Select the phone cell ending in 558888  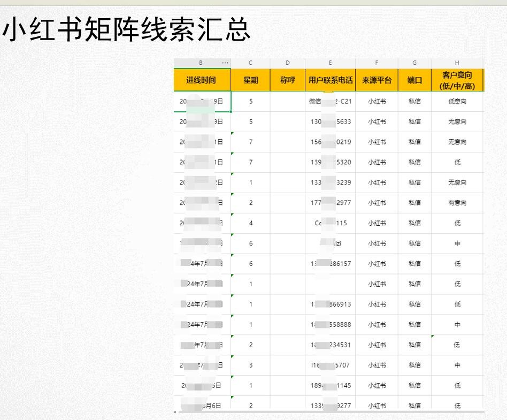tap(330, 325)
